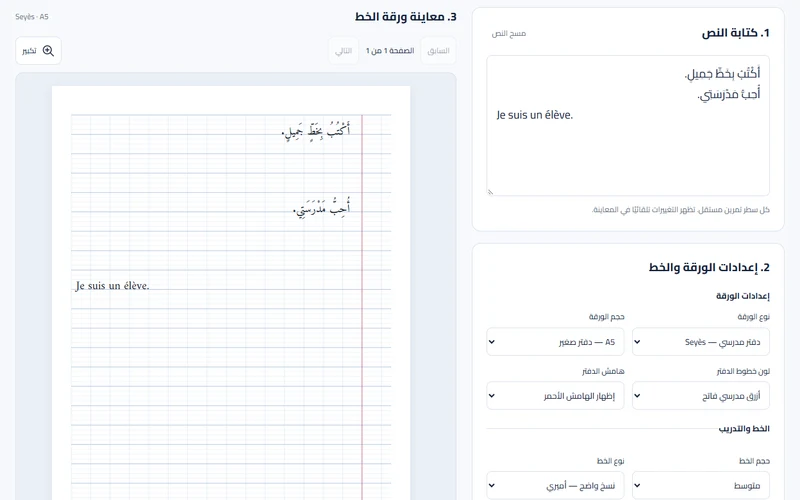
Task: Go to next page with التالي
Action: click(x=343, y=51)
